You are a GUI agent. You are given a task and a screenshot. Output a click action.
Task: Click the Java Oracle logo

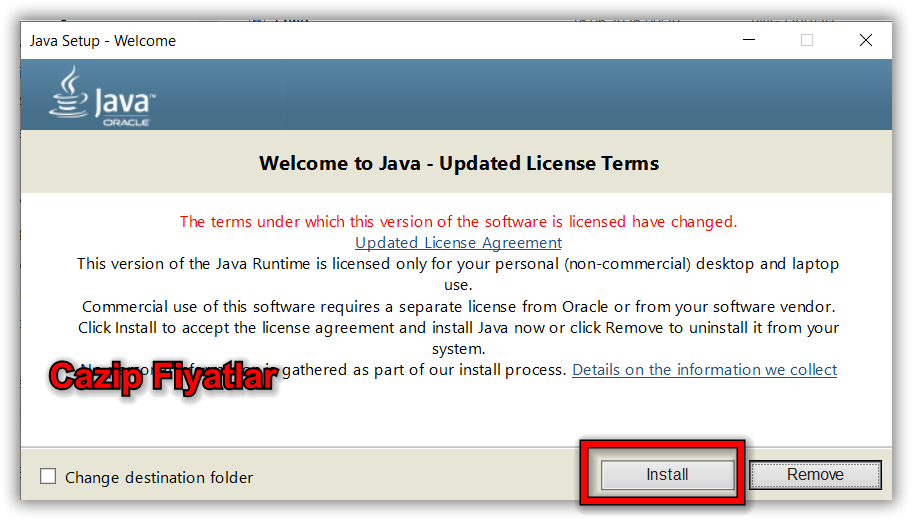point(102,96)
